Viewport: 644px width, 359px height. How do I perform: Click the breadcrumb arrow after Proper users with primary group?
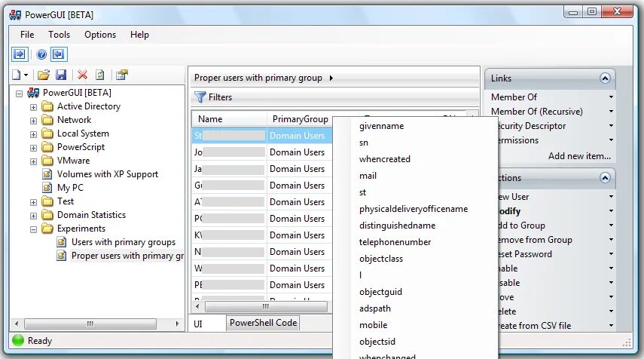tap(331, 78)
